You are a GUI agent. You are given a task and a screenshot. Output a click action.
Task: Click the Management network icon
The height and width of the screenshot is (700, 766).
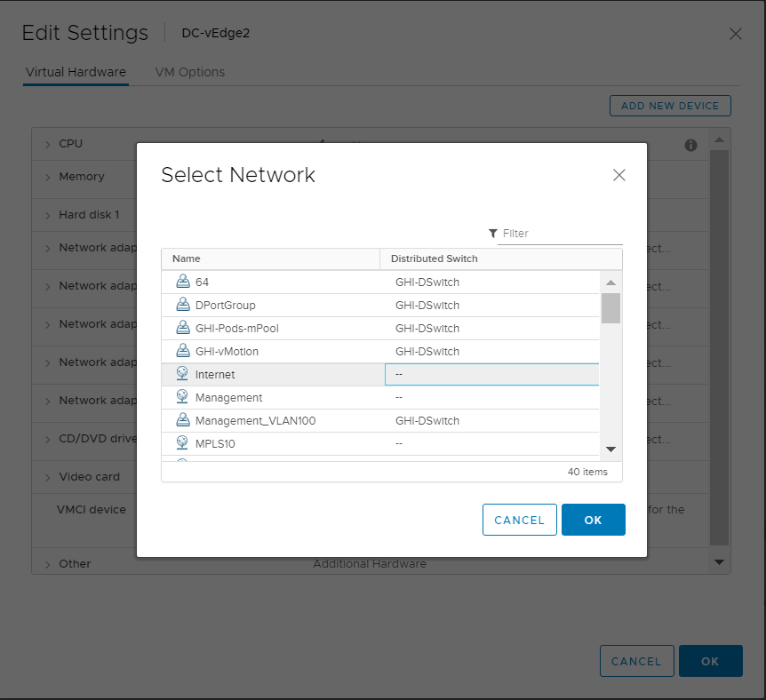pos(183,397)
